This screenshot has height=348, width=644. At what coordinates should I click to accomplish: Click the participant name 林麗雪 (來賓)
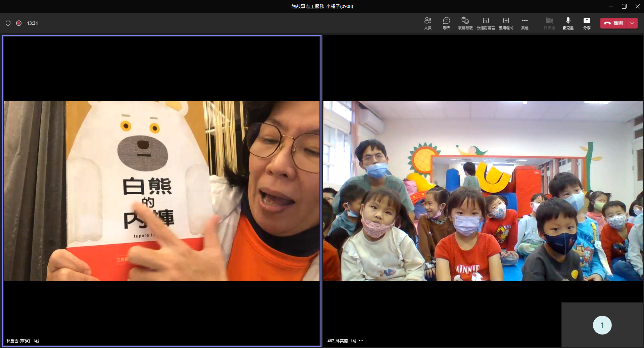click(18, 341)
